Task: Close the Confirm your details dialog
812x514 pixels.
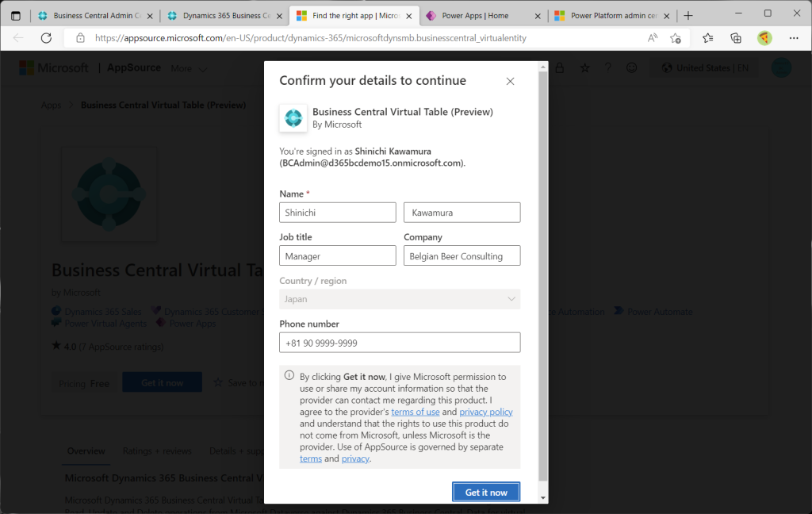Action: click(x=510, y=82)
